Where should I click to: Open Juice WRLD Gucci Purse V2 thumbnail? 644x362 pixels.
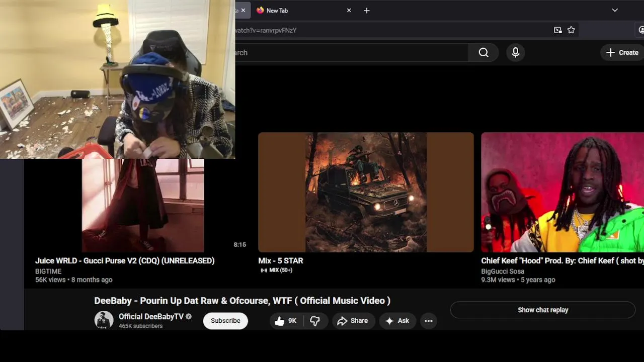click(143, 206)
